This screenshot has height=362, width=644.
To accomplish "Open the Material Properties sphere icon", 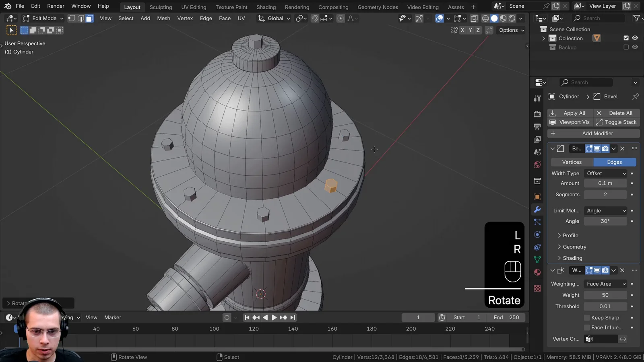I will pos(537,272).
